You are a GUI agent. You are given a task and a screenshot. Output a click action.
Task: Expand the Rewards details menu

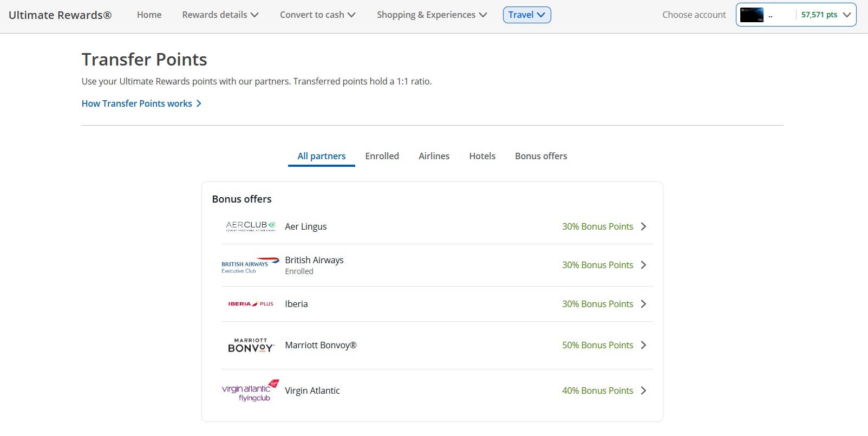[x=220, y=15]
